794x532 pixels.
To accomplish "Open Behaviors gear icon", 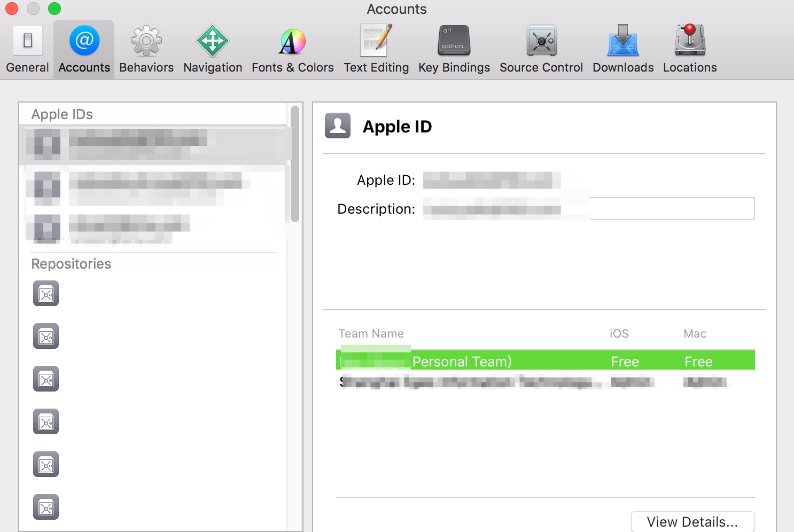I will point(146,41).
